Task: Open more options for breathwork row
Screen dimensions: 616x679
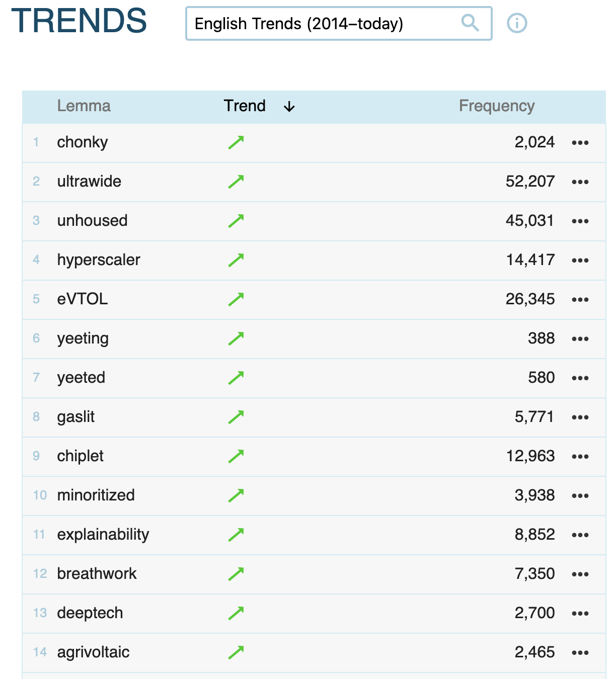Action: (x=580, y=574)
